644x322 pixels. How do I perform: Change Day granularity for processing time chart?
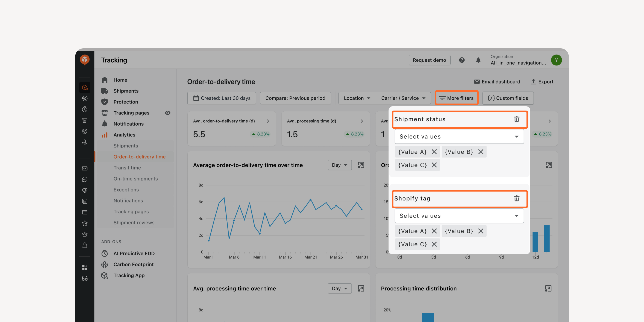click(340, 289)
